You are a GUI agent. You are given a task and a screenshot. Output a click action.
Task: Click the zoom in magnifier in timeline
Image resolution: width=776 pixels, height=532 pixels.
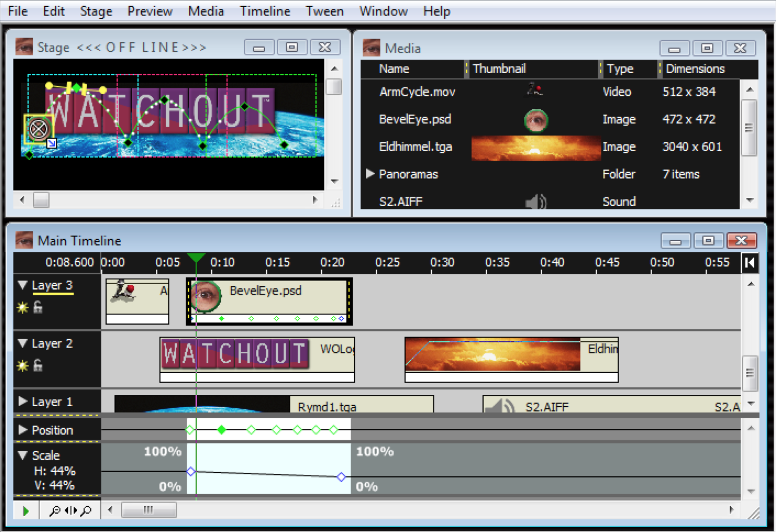(86, 510)
